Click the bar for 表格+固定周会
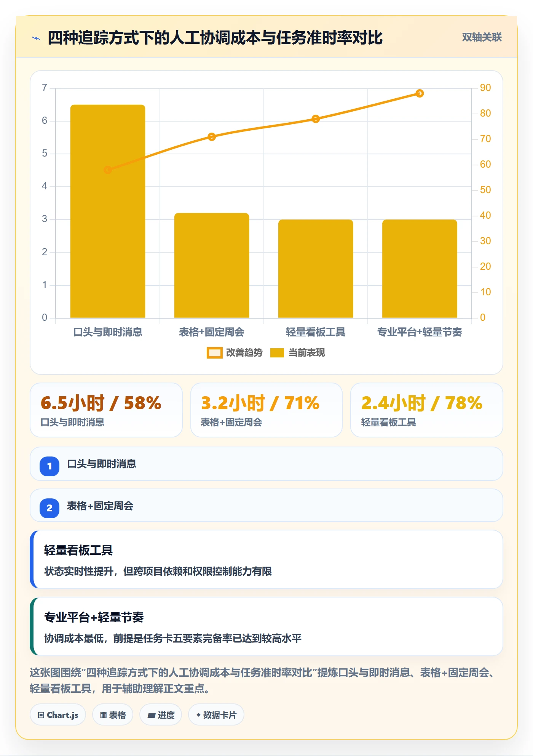The width and height of the screenshot is (533, 756). pos(212,265)
